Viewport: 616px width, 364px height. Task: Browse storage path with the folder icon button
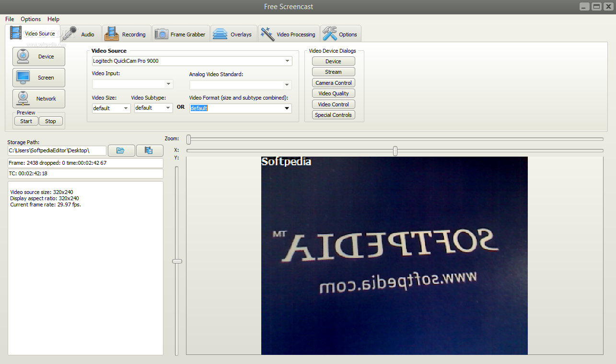121,150
